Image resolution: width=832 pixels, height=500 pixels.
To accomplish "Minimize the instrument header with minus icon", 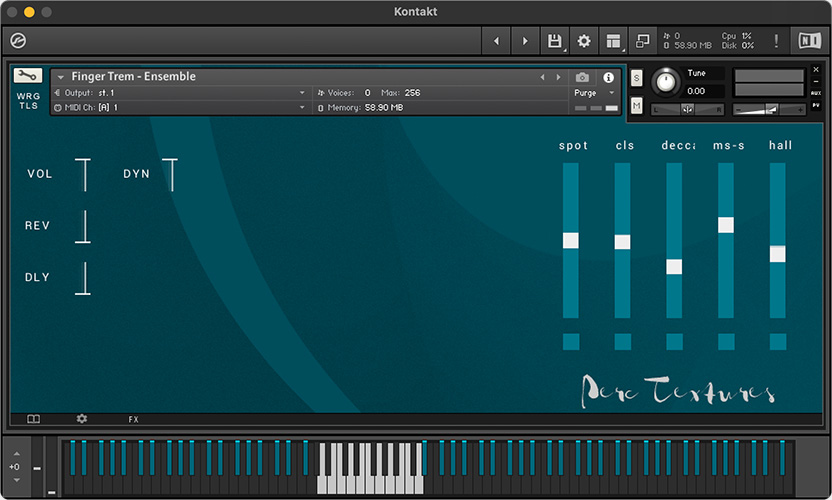I will point(816,81).
